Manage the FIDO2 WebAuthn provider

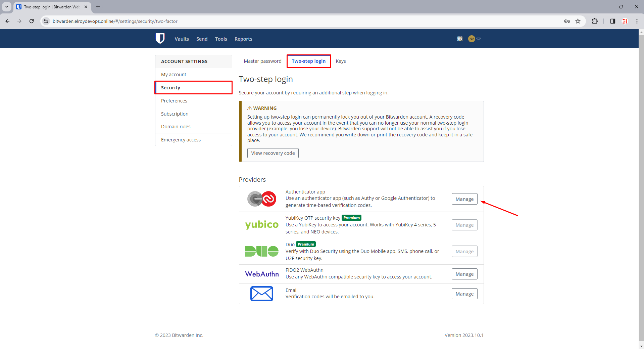464,274
